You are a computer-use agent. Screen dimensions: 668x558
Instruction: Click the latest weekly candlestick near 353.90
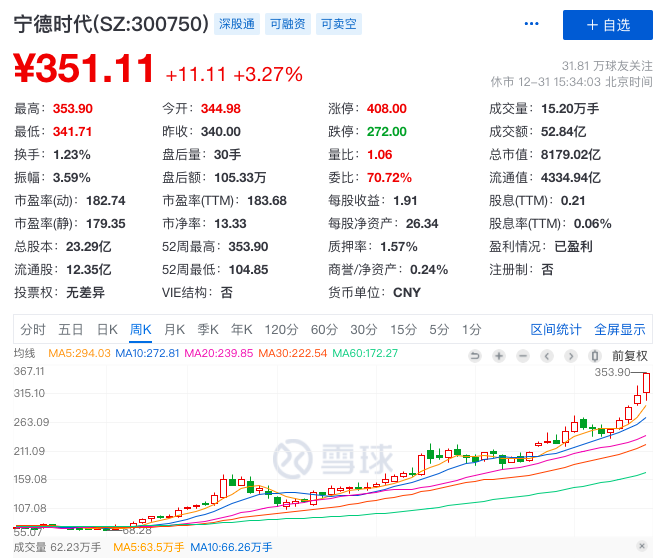(647, 383)
